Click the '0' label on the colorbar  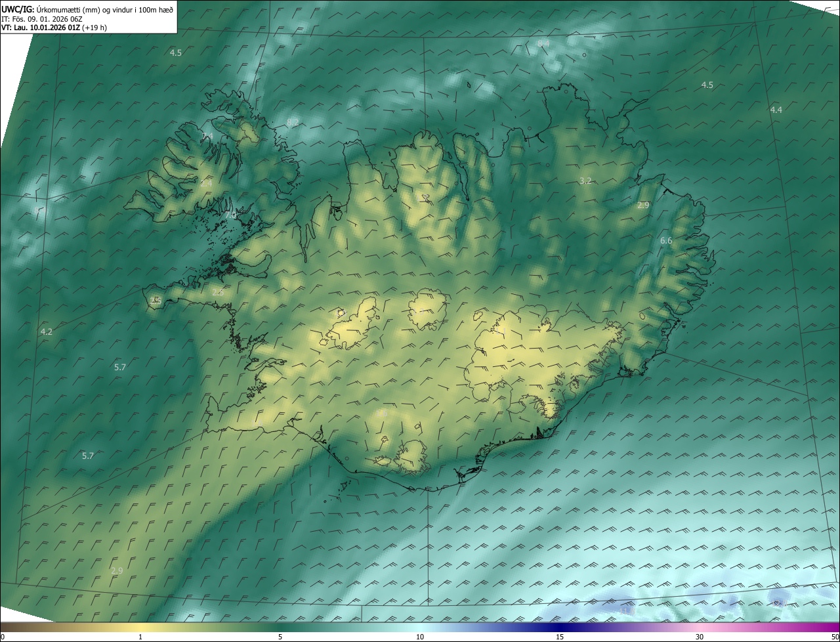(x=3, y=637)
